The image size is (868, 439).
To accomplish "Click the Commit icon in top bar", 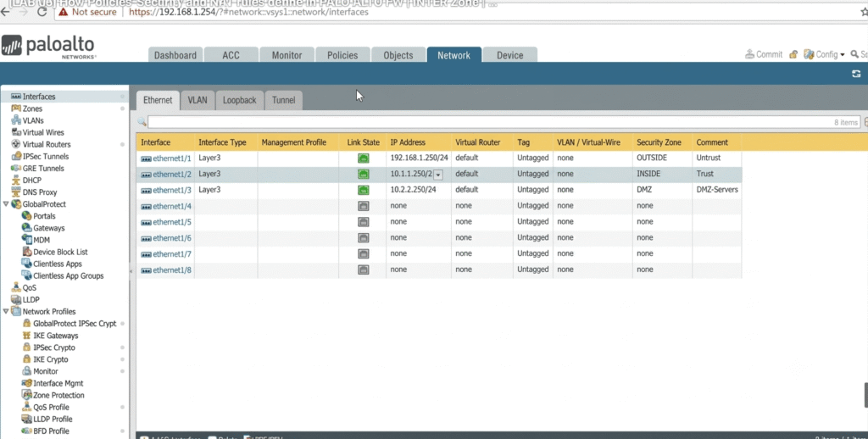I will coord(749,53).
